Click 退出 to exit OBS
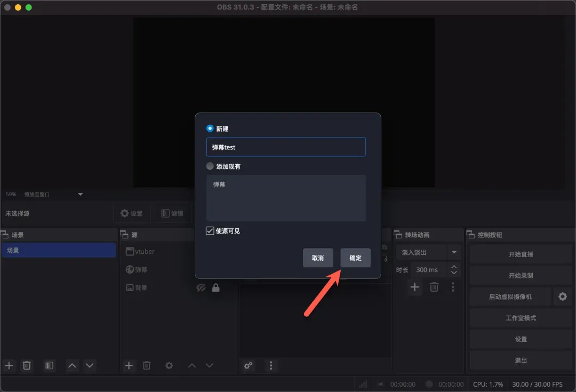The height and width of the screenshot is (392, 576). [521, 361]
